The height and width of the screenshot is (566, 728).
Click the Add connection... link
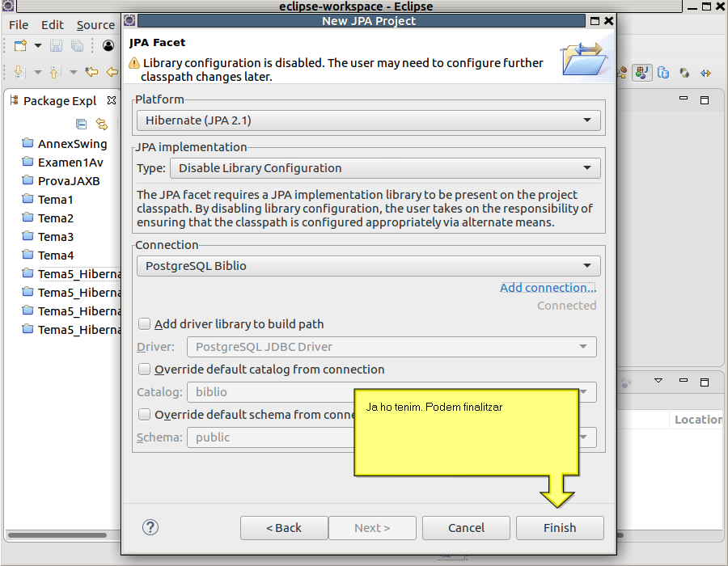548,288
